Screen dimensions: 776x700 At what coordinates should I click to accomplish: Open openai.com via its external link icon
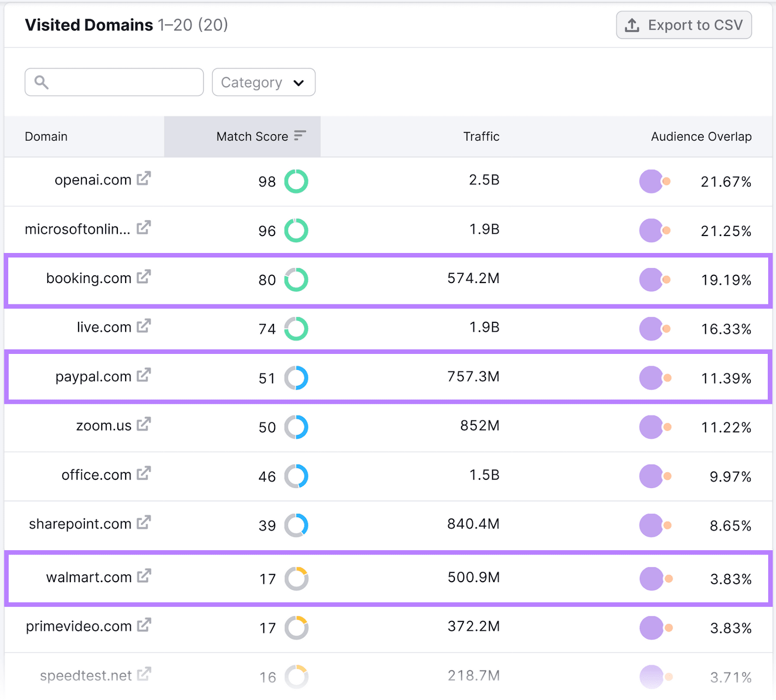click(143, 179)
